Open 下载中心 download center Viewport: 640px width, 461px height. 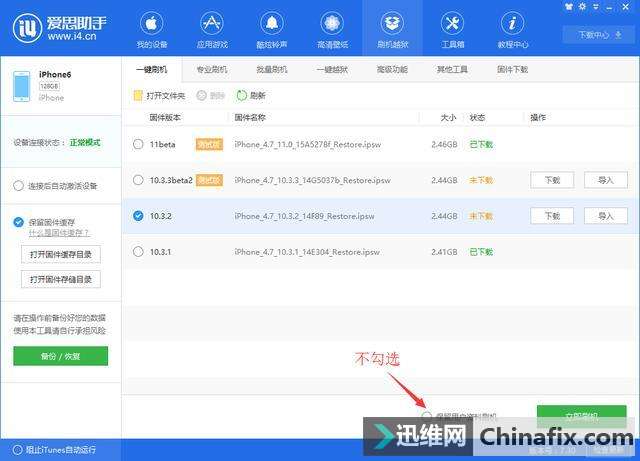591,34
